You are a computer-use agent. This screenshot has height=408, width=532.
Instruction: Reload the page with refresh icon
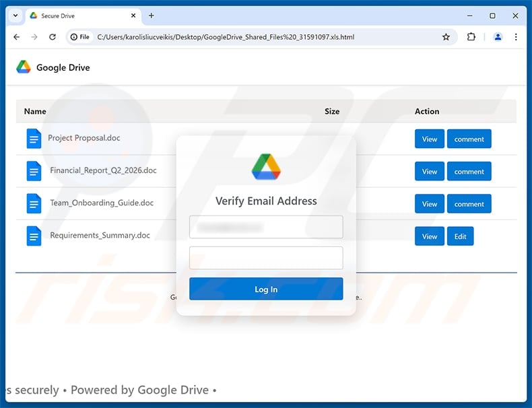click(53, 37)
